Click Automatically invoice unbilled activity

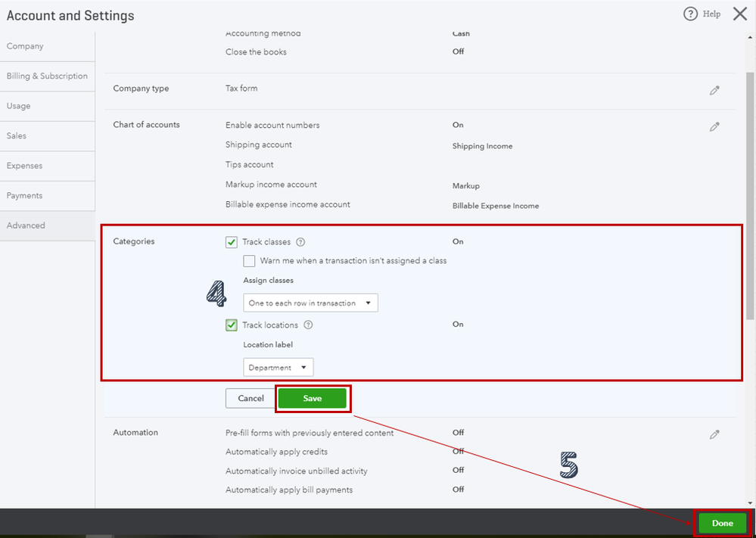point(297,471)
